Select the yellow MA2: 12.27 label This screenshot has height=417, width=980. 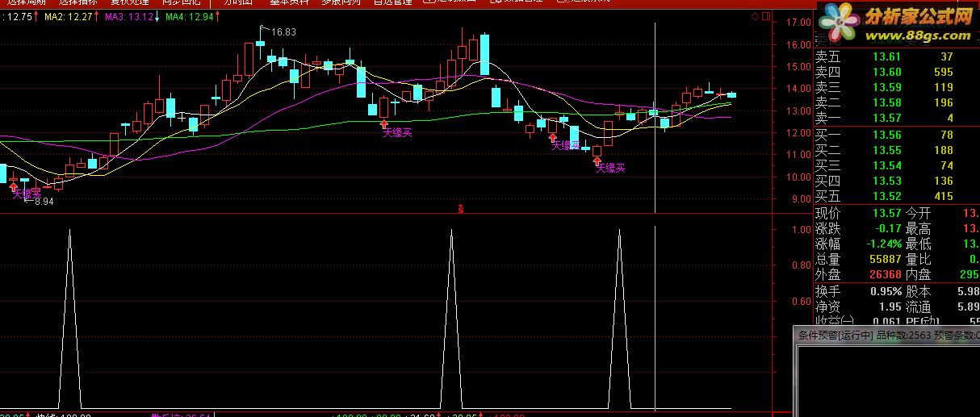point(69,16)
